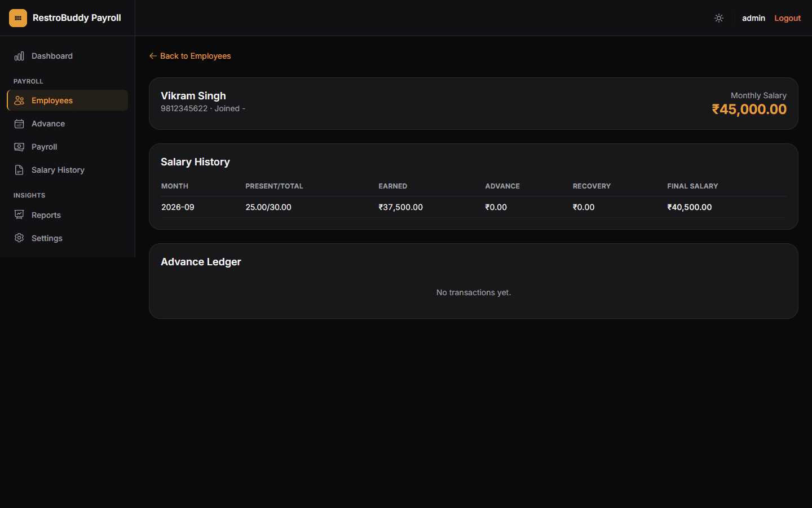Click Back to Employees link
The height and width of the screenshot is (508, 812).
190,56
